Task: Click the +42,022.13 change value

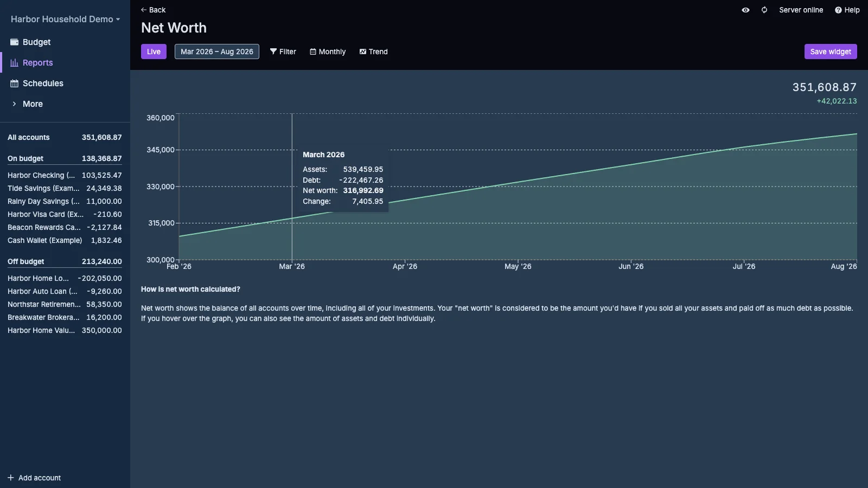Action: coord(837,101)
